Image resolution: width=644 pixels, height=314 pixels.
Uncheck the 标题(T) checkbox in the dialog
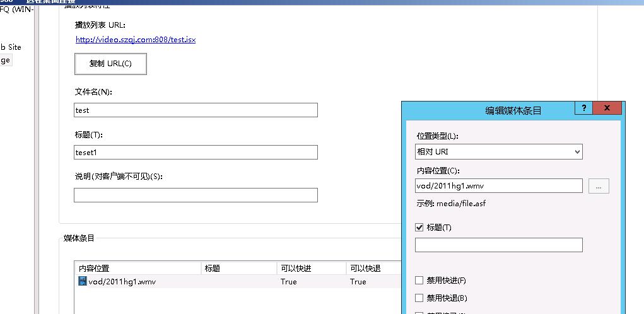pyautogui.click(x=419, y=228)
